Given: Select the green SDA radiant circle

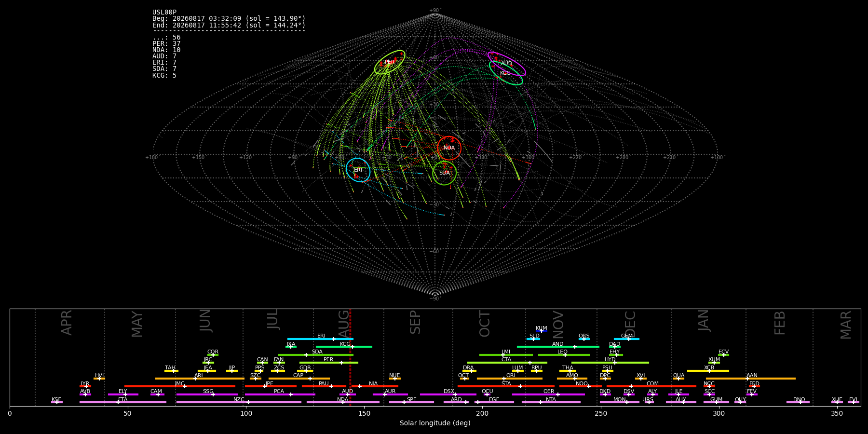Looking at the screenshot, I should (445, 173).
